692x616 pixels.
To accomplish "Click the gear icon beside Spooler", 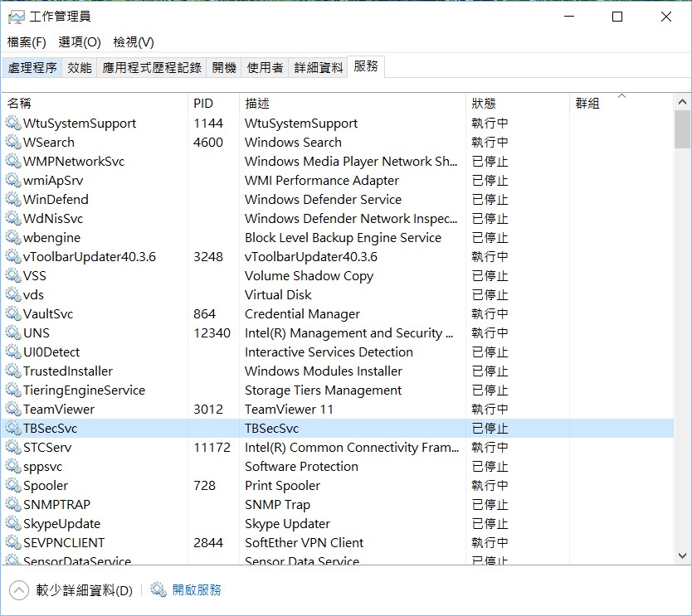I will (13, 486).
